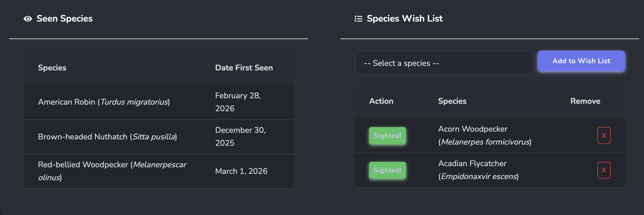Open the Select a species dropdown
The image size is (644, 215).
444,63
